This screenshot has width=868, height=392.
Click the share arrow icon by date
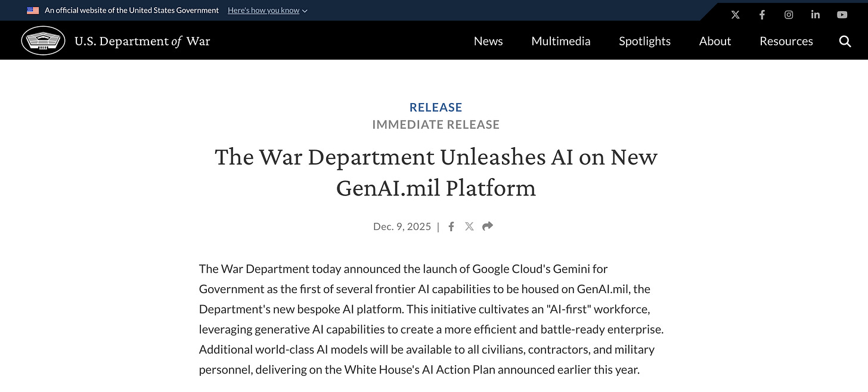pyautogui.click(x=488, y=226)
